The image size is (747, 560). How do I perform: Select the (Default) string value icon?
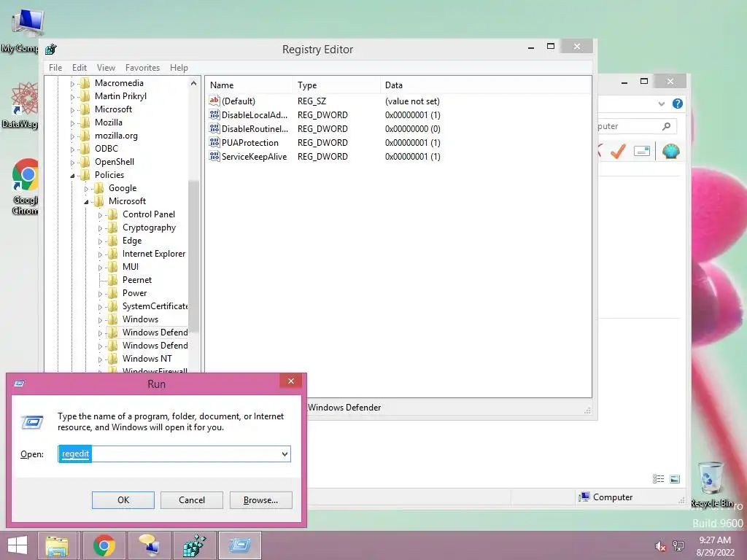[x=214, y=101]
